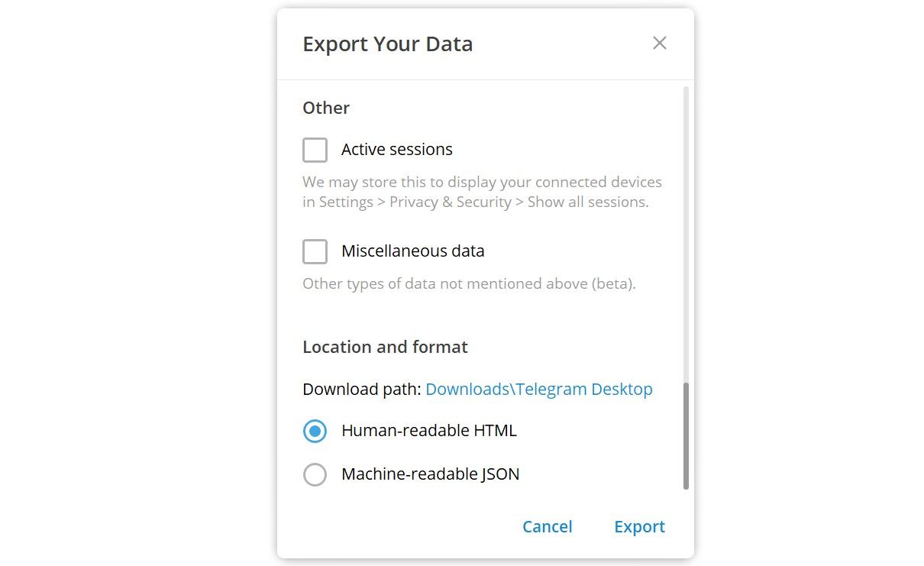Click the sessions storage description text

coord(481,191)
